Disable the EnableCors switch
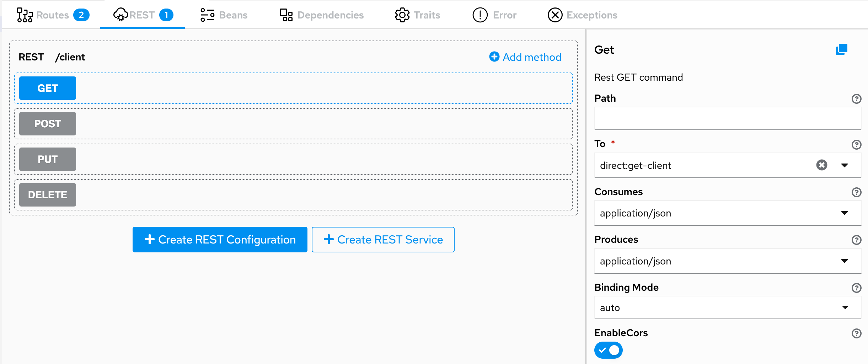This screenshot has width=868, height=364. [x=608, y=350]
